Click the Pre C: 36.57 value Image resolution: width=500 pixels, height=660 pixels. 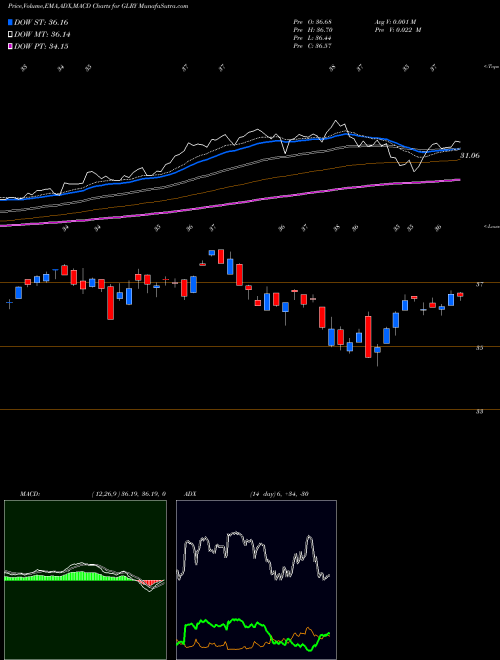(x=314, y=46)
